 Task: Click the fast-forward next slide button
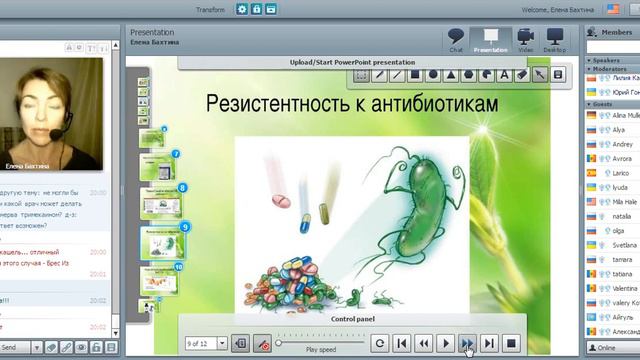click(467, 343)
